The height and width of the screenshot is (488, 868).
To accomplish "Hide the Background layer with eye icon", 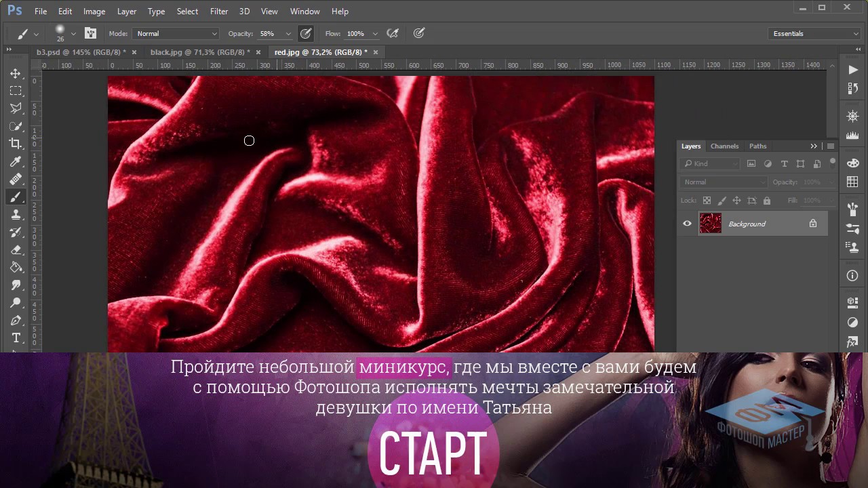I will pyautogui.click(x=687, y=224).
